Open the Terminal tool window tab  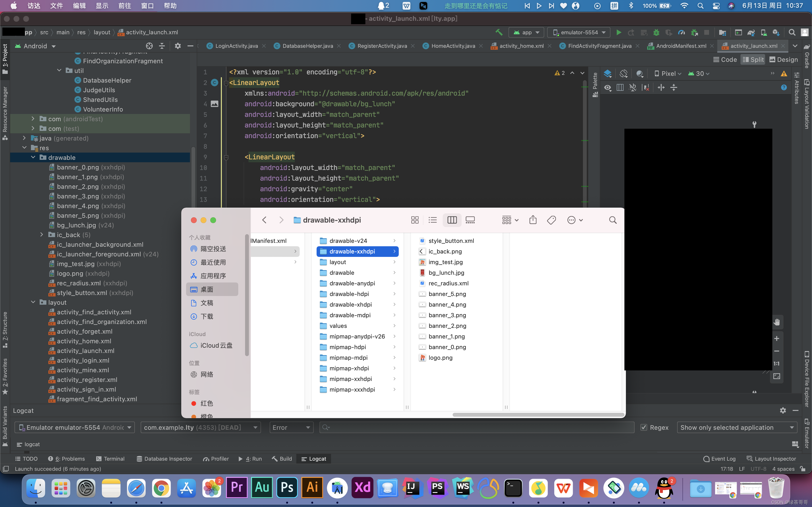tap(110, 459)
